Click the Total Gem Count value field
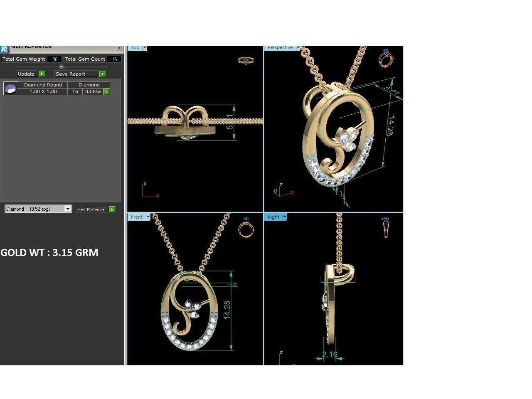Viewport: 532px width, 399px height. (114, 59)
